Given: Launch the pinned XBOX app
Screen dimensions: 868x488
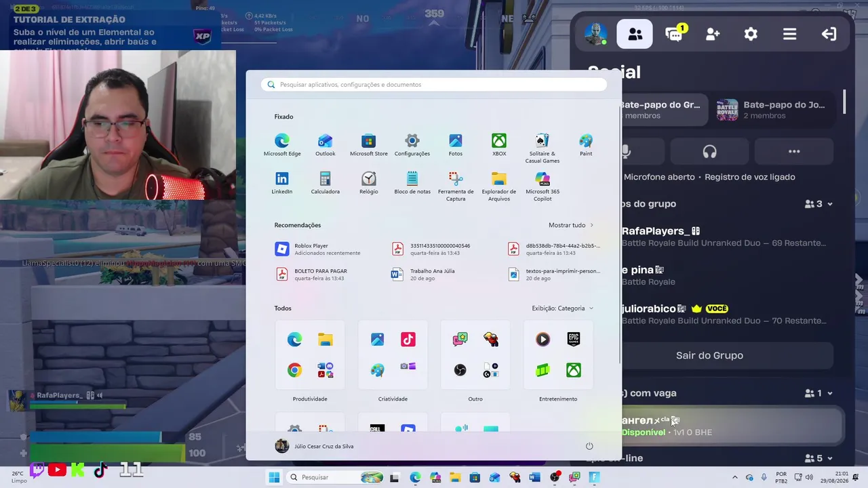Looking at the screenshot, I should (499, 145).
